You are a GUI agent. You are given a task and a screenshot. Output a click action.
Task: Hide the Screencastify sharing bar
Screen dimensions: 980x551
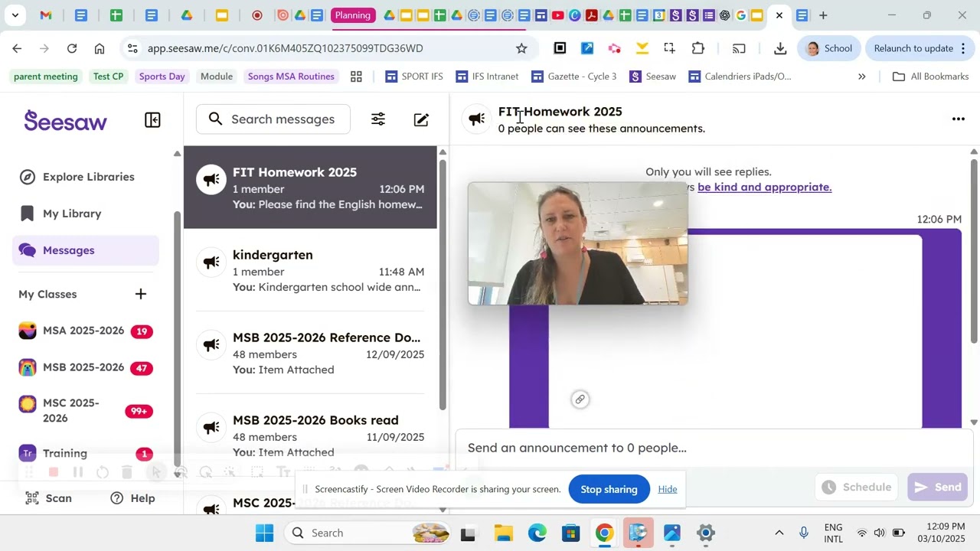tap(668, 489)
